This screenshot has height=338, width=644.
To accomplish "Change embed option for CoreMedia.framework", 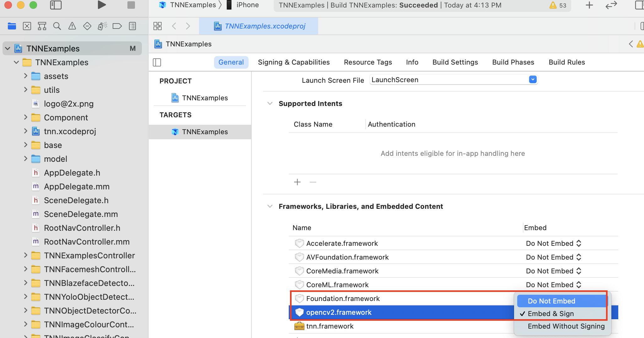I will point(554,271).
